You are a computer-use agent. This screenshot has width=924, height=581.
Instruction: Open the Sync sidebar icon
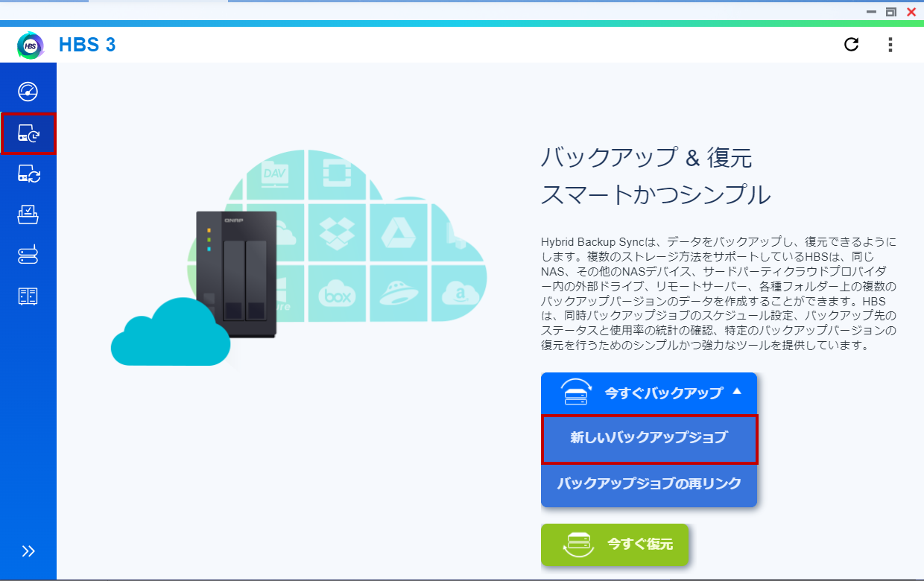[28, 174]
